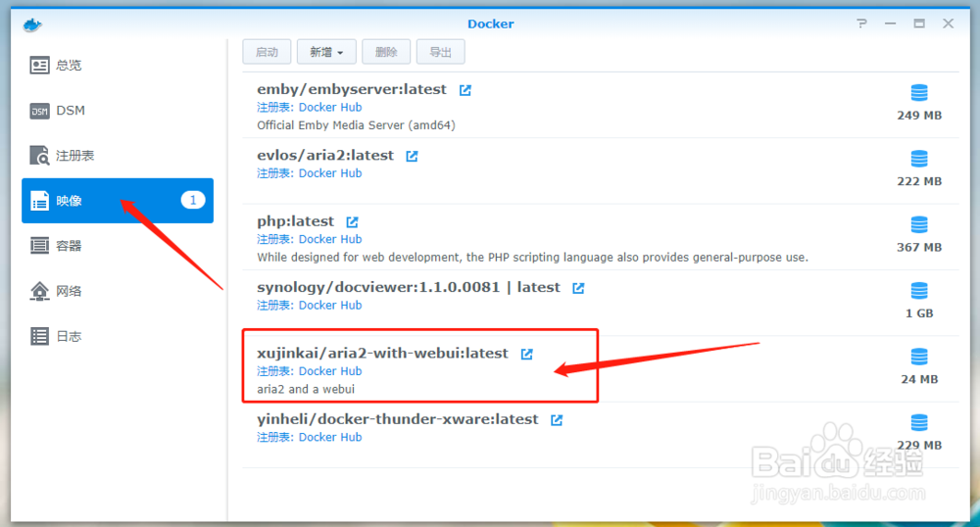
Task: Click the Docker whale logo icon
Action: [x=32, y=24]
